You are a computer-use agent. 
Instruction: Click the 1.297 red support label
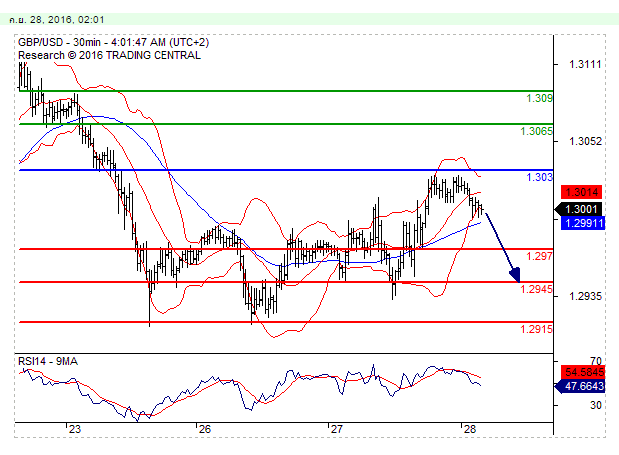click(539, 257)
